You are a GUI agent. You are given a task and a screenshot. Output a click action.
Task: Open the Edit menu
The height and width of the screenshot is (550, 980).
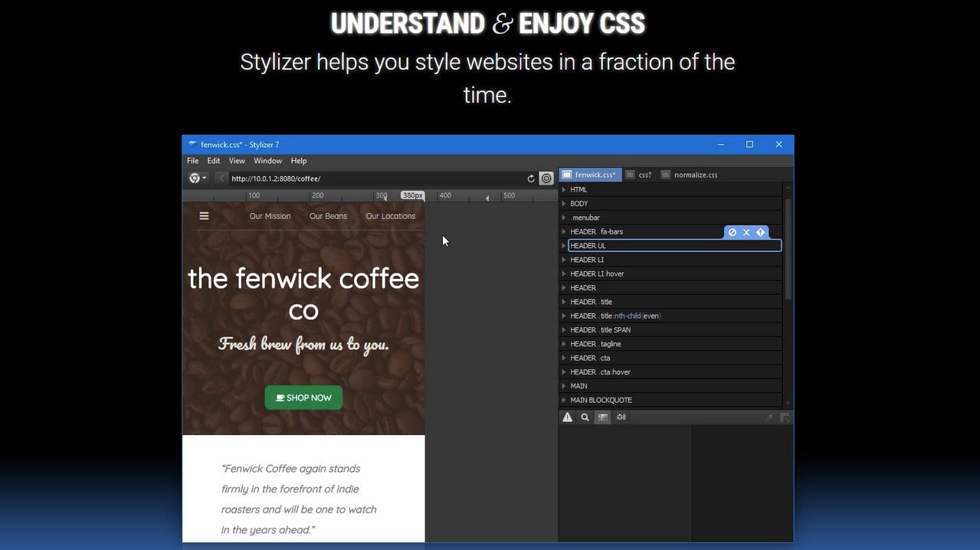click(214, 161)
